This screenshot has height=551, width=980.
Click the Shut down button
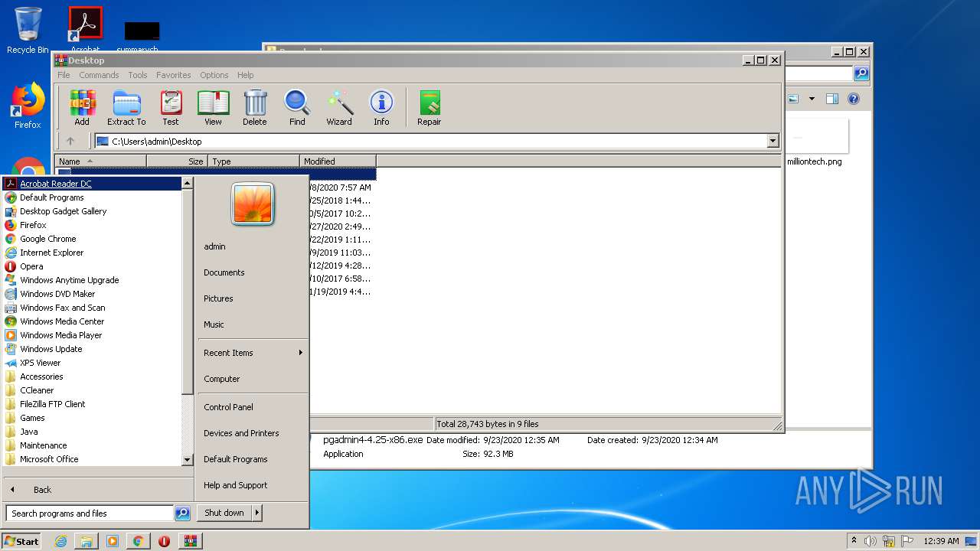(224, 513)
